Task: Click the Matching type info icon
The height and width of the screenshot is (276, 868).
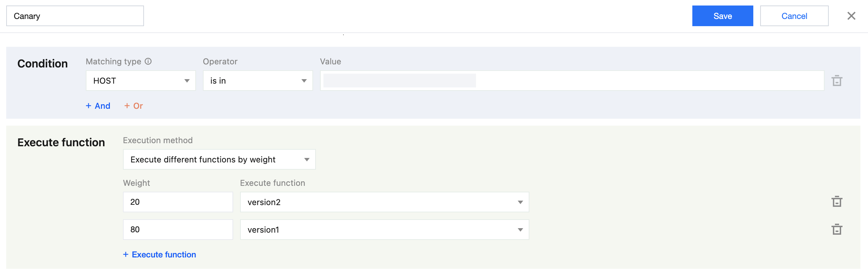Action: 148,62
